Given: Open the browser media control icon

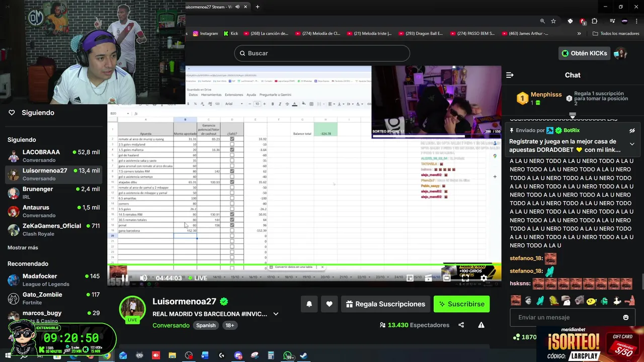Looking at the screenshot, I should pyautogui.click(x=612, y=21).
